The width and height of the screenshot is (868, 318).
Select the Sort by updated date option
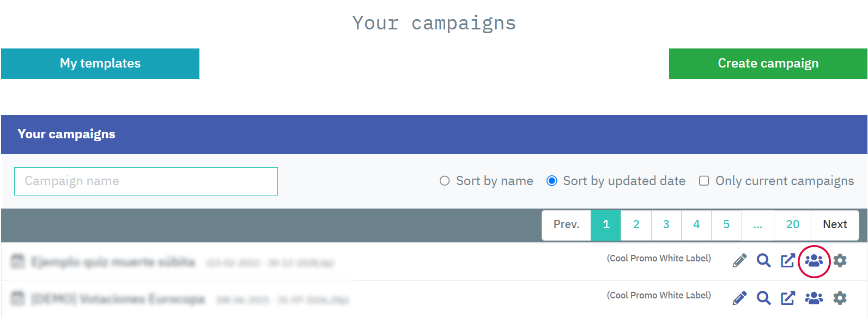pyautogui.click(x=552, y=181)
